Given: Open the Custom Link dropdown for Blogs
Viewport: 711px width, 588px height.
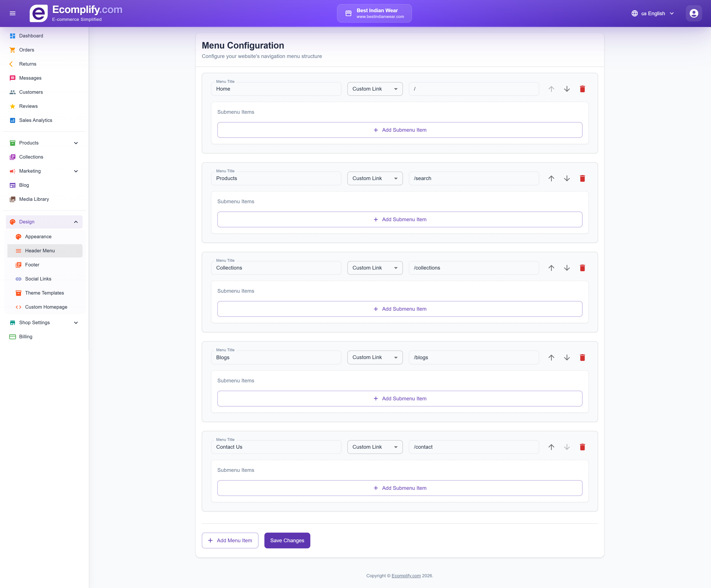Looking at the screenshot, I should click(x=374, y=357).
